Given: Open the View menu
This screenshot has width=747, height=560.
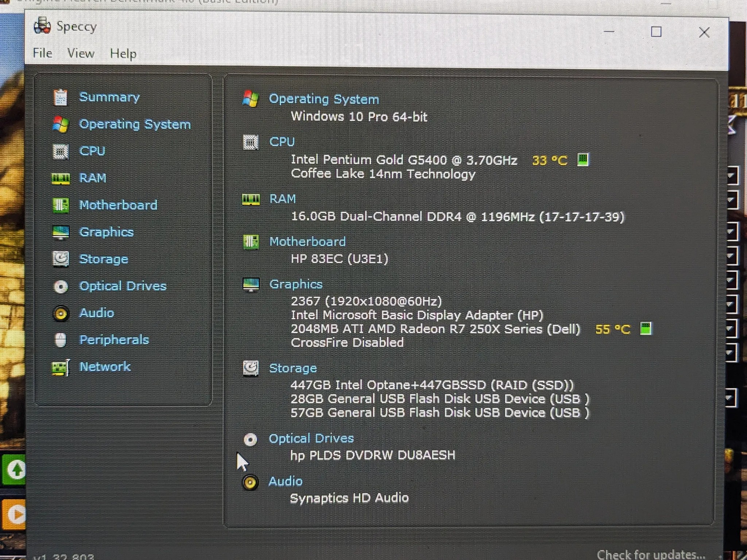Looking at the screenshot, I should [x=81, y=53].
